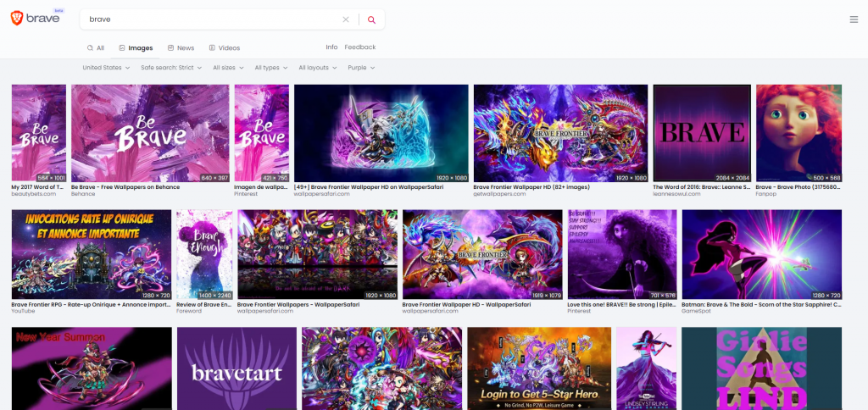This screenshot has height=410, width=868.
Task: Click the Brave lion logo
Action: [17, 19]
